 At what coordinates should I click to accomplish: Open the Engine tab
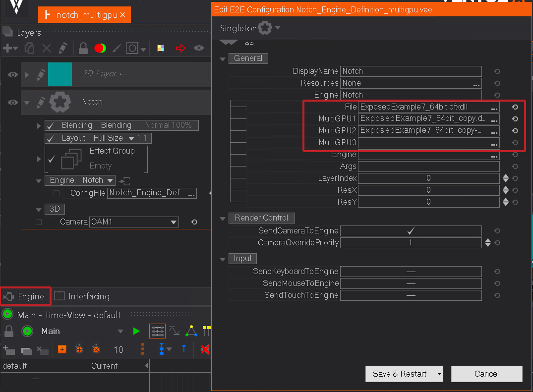(26, 296)
